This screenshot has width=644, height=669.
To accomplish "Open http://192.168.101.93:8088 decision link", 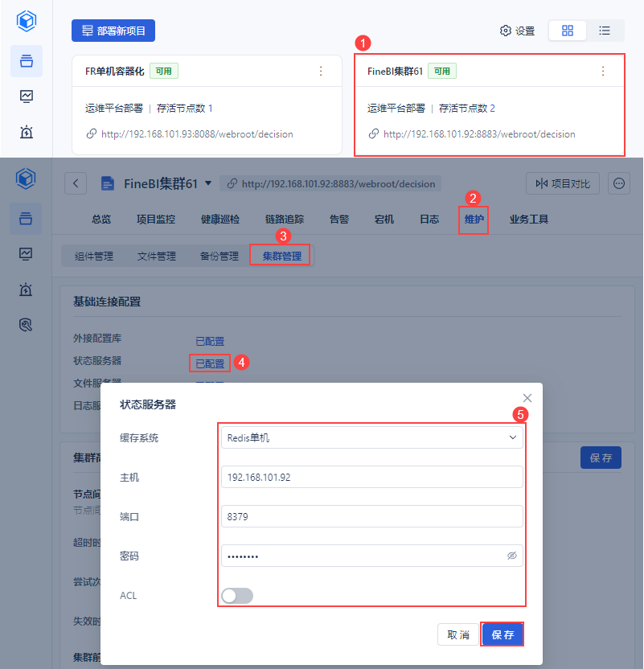I will click(x=197, y=134).
